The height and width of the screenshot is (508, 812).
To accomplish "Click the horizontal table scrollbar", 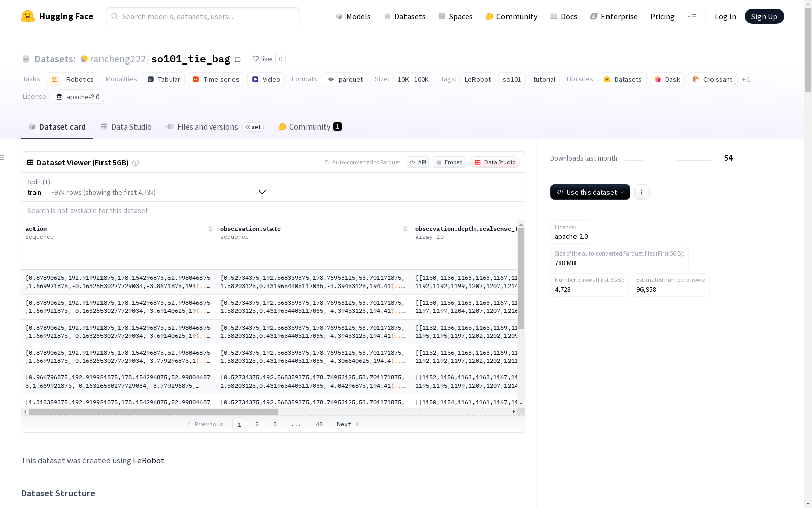I will [153, 411].
